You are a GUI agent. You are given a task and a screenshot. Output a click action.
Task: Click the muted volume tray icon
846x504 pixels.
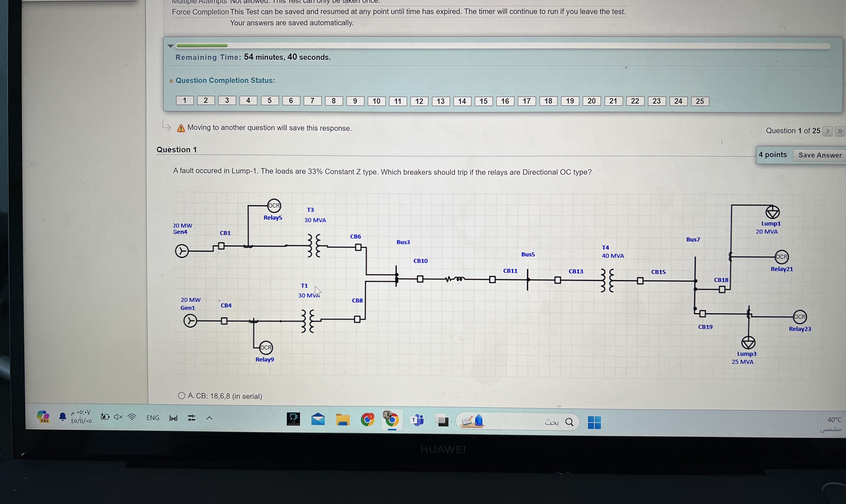click(118, 417)
